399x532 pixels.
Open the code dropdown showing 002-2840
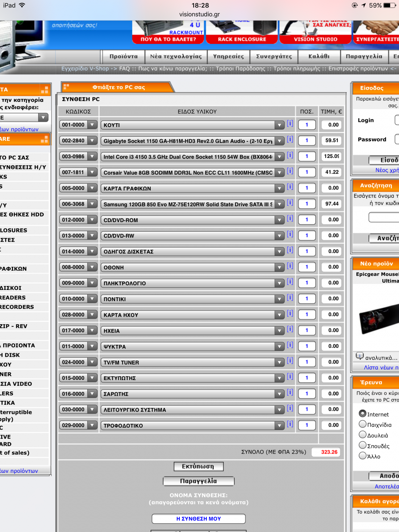click(x=78, y=141)
